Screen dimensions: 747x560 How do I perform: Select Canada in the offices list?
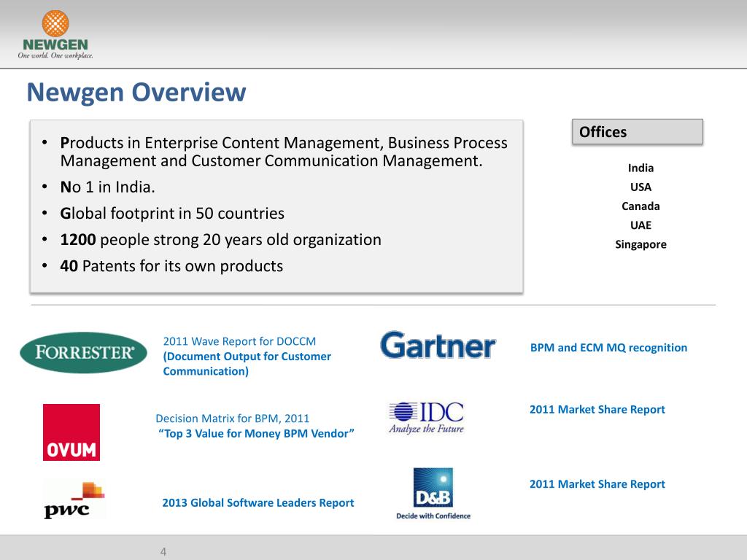tap(640, 206)
